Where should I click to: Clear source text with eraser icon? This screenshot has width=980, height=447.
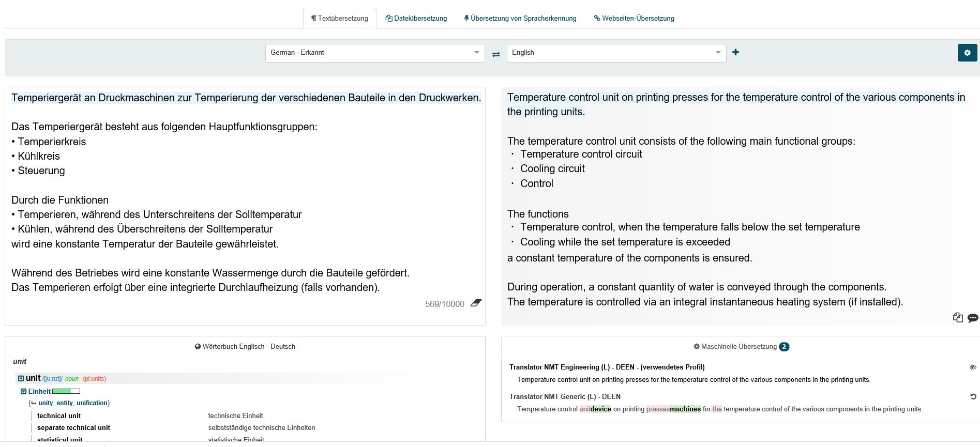tap(476, 303)
